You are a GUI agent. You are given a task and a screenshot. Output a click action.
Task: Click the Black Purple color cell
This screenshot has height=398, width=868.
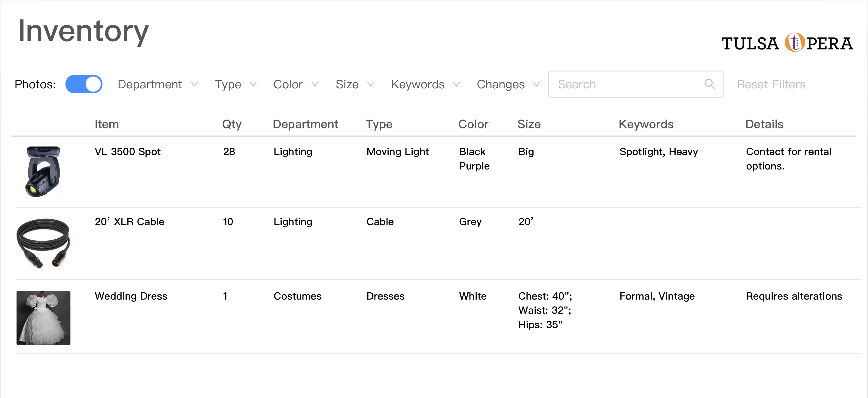[474, 159]
